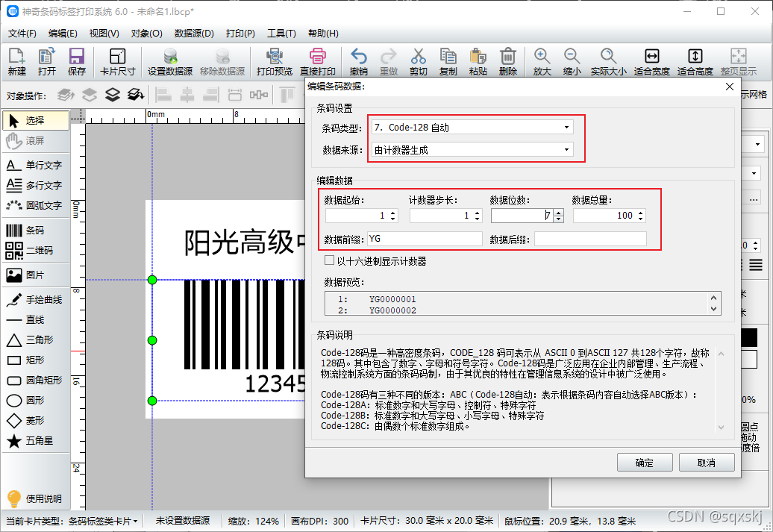Zoom out with 缩小 icon
Viewport: 773px width, 532px height.
pyautogui.click(x=572, y=62)
